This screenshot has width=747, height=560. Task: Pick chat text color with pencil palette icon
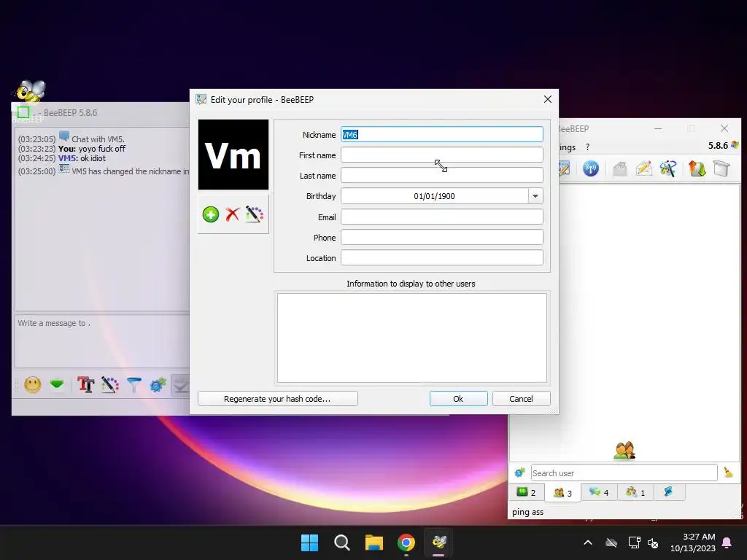(110, 384)
